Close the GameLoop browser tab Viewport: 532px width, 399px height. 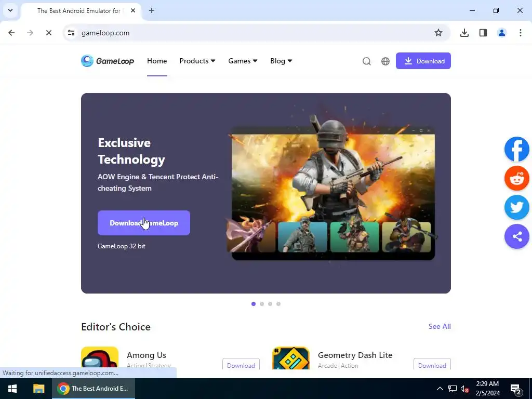133,10
